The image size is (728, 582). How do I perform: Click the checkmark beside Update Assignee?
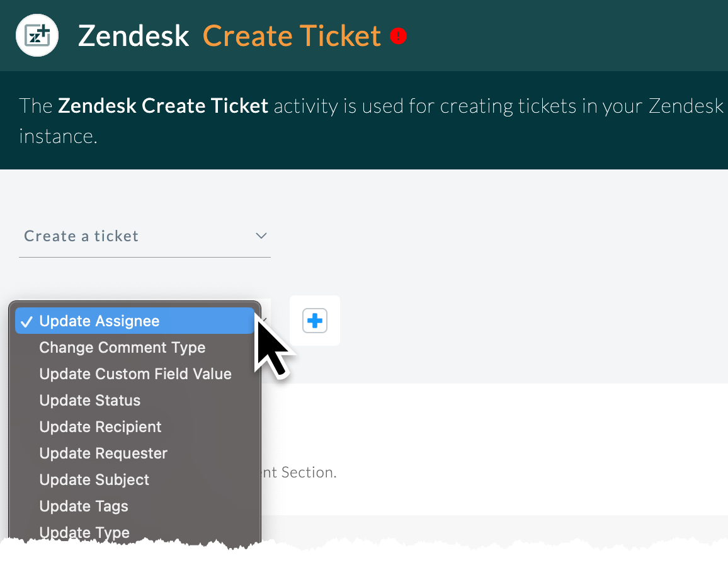pos(26,321)
